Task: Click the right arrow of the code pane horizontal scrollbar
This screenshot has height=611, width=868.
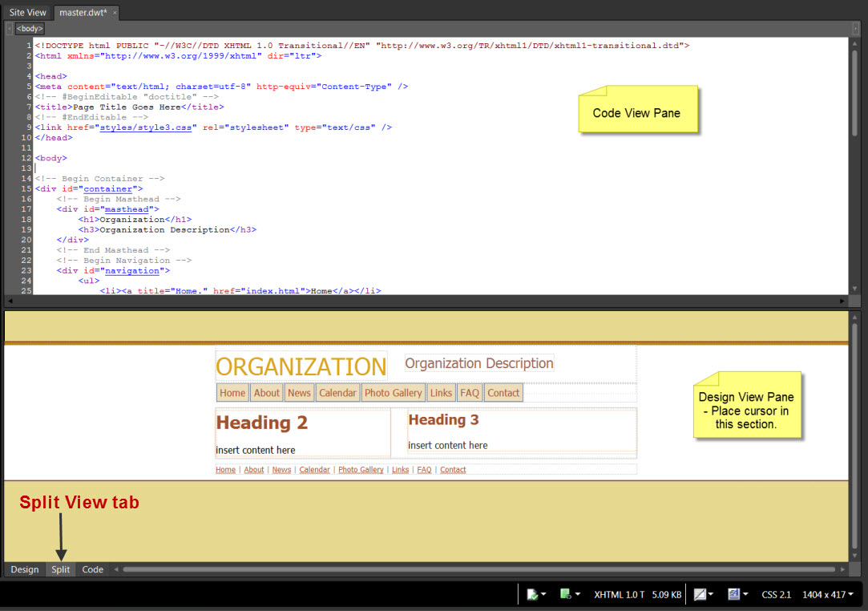Action: pyautogui.click(x=842, y=301)
